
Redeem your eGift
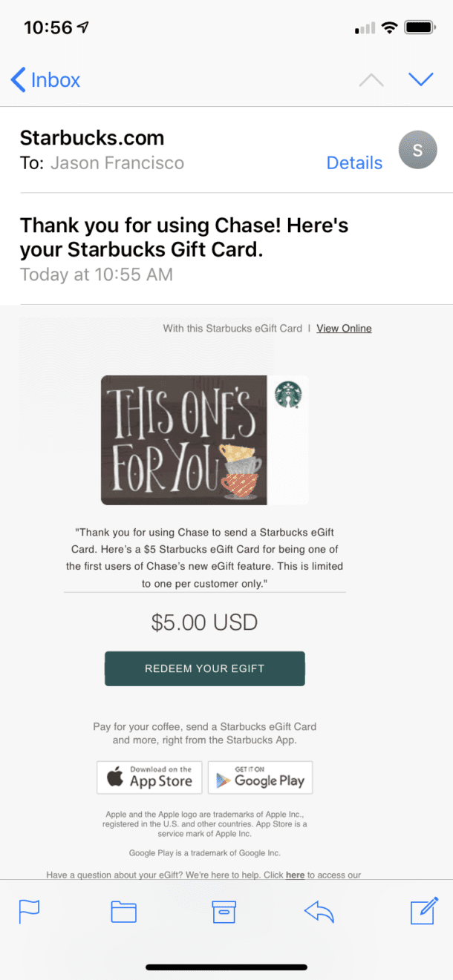point(204,668)
